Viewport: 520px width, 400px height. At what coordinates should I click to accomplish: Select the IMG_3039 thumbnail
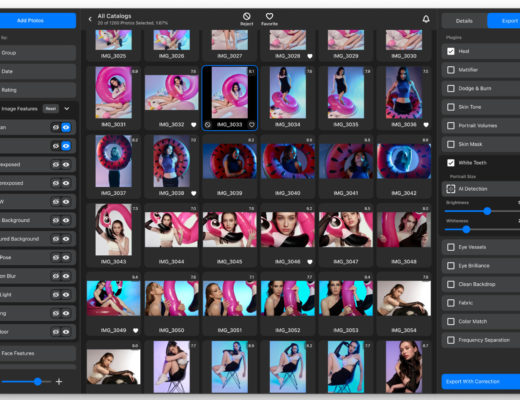pos(230,161)
